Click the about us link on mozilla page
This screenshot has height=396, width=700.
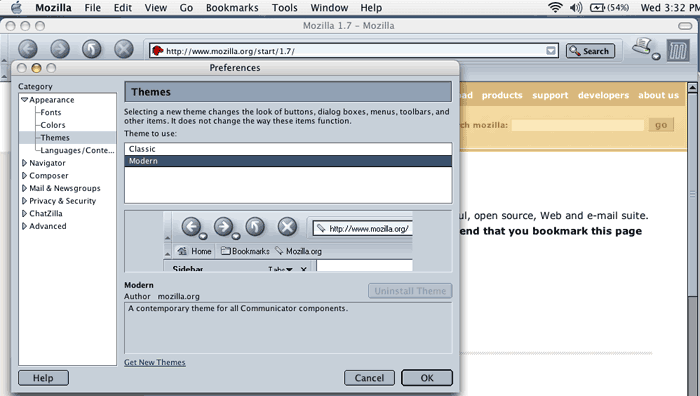(x=658, y=95)
